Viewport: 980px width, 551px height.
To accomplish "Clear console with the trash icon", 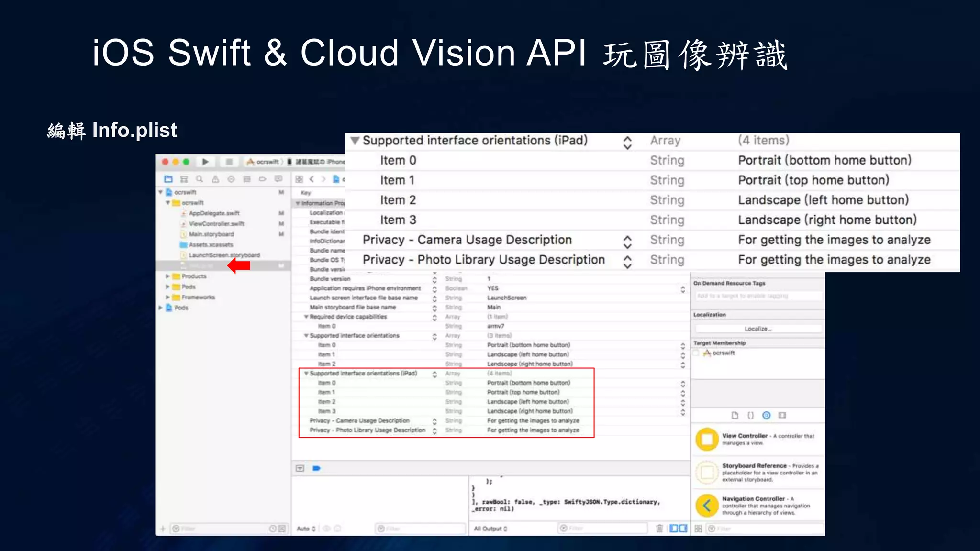I will coord(659,528).
